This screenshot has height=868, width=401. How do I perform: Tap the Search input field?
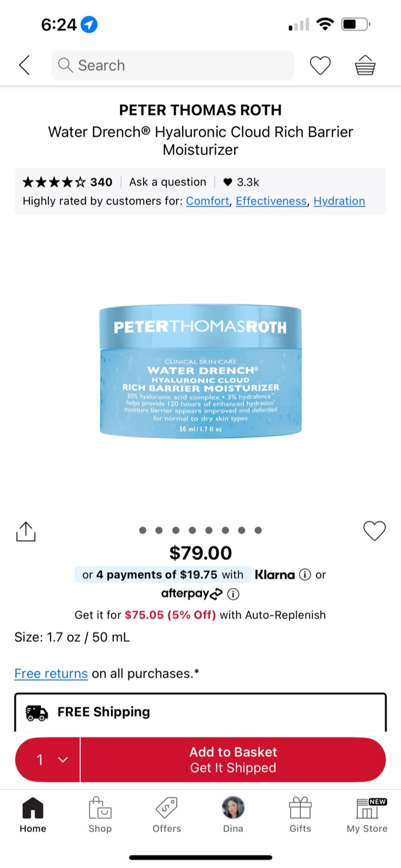pos(173,65)
